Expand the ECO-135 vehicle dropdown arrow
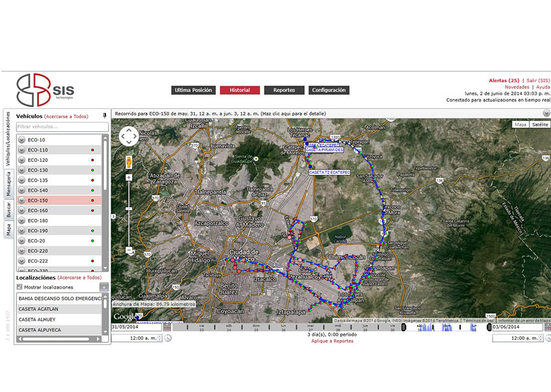Image resolution: width=551 pixels, height=392 pixels. (x=22, y=180)
